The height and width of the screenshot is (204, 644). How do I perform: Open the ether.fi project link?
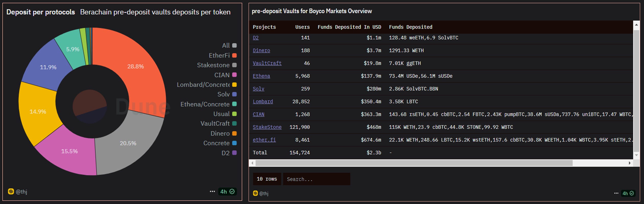click(264, 140)
